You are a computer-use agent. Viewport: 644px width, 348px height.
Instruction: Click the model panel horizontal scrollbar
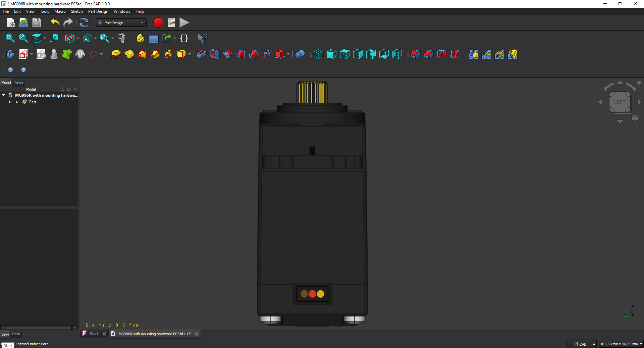(x=39, y=328)
